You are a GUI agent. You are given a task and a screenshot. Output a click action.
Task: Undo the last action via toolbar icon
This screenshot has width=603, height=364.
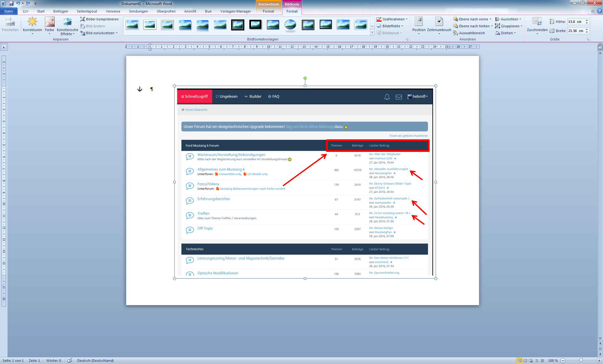tap(18, 3)
